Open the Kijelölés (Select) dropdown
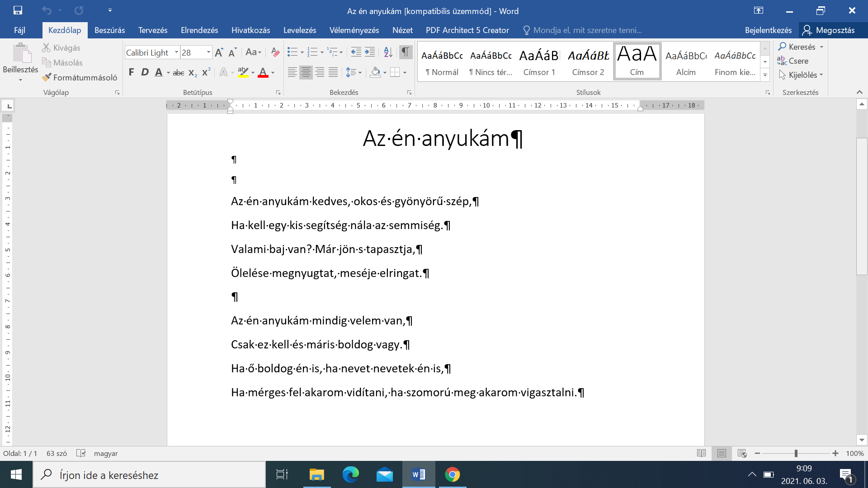 pyautogui.click(x=801, y=75)
